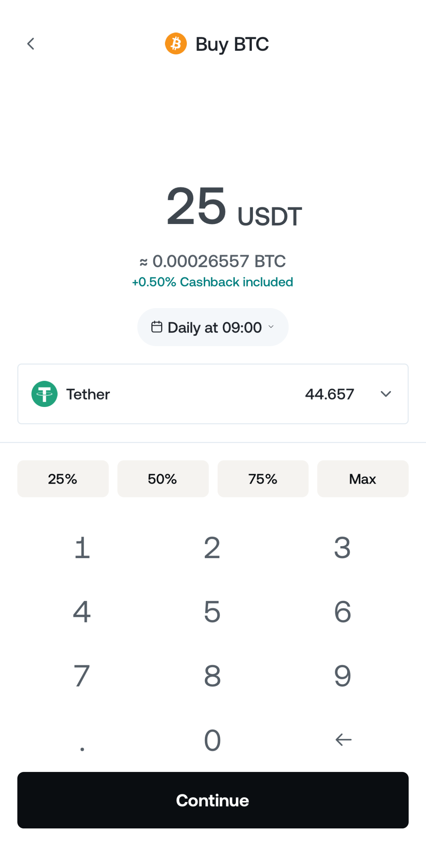The image size is (426, 868).
Task: Tap the +0.50% Cashback included text
Action: [213, 282]
